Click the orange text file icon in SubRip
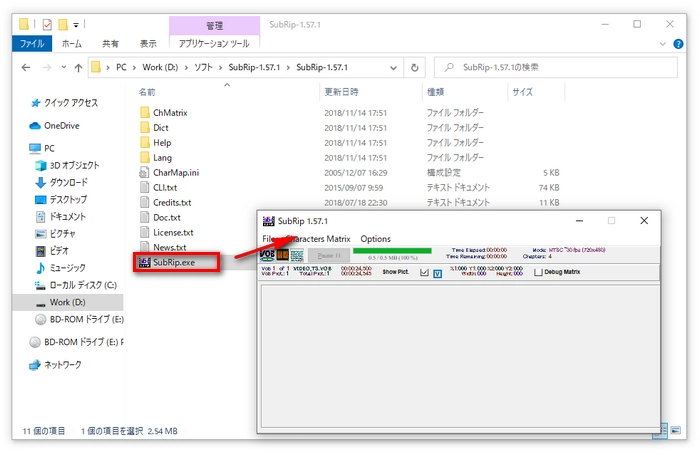Image resolution: width=700 pixels, height=455 pixels. 282,255
